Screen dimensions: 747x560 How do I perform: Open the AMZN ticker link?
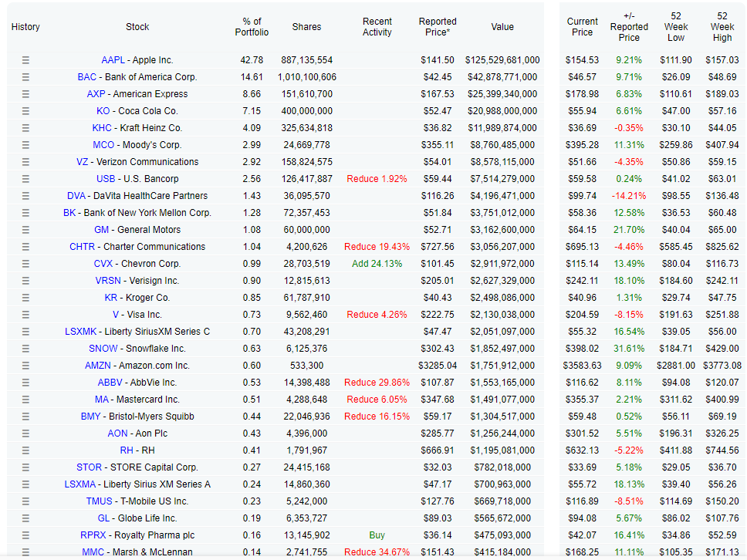(98, 366)
